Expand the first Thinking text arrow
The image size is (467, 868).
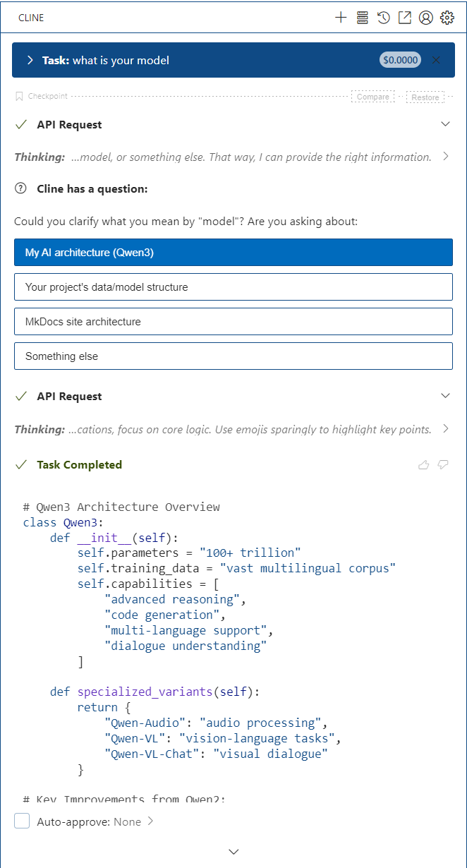[x=445, y=157]
